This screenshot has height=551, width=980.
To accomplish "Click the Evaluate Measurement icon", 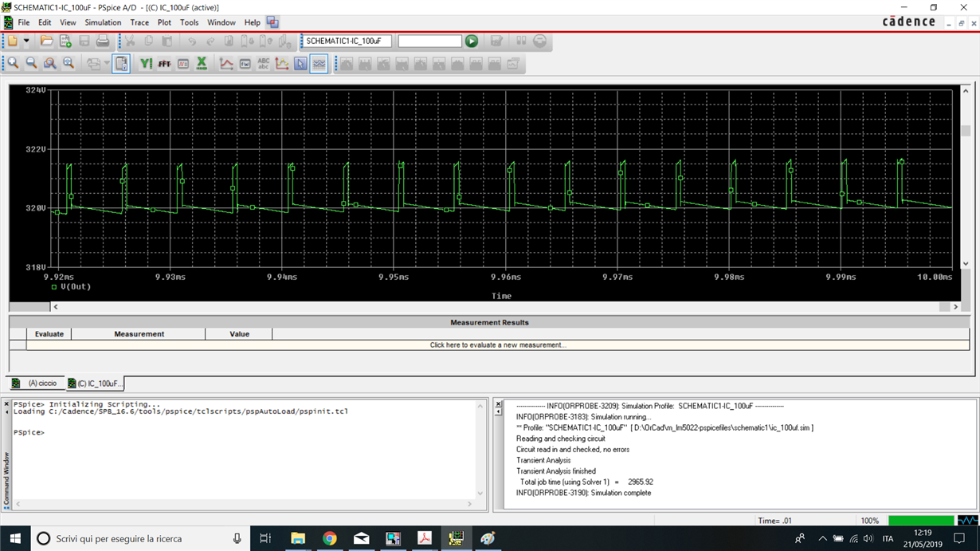I will pos(245,63).
